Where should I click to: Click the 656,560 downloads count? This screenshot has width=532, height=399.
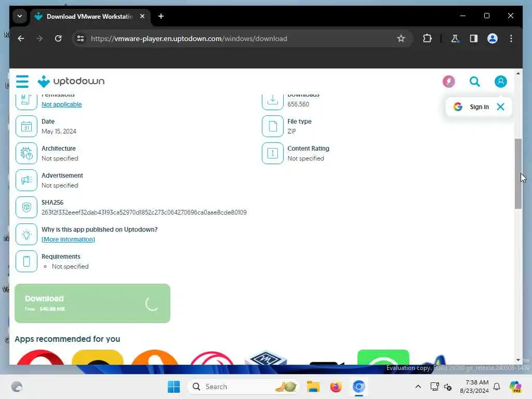tap(298, 104)
